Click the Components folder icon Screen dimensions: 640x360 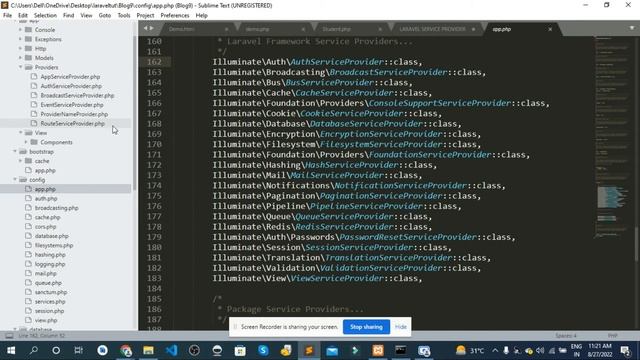tap(34, 142)
